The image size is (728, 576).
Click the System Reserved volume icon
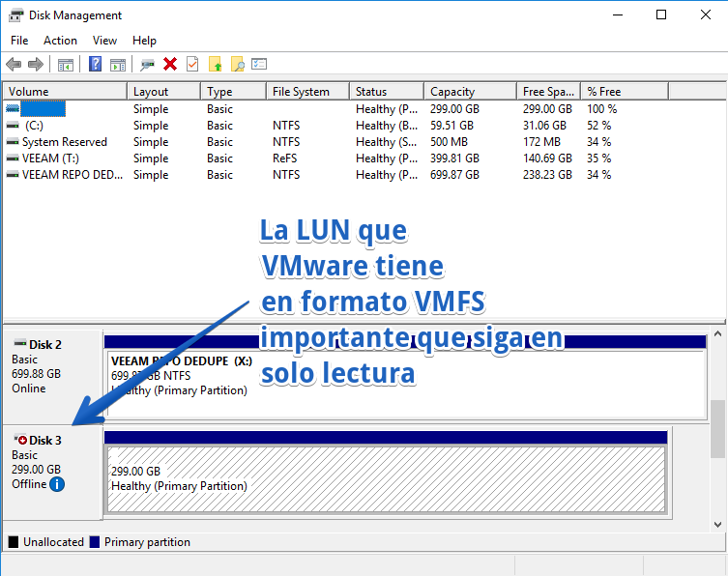click(13, 141)
